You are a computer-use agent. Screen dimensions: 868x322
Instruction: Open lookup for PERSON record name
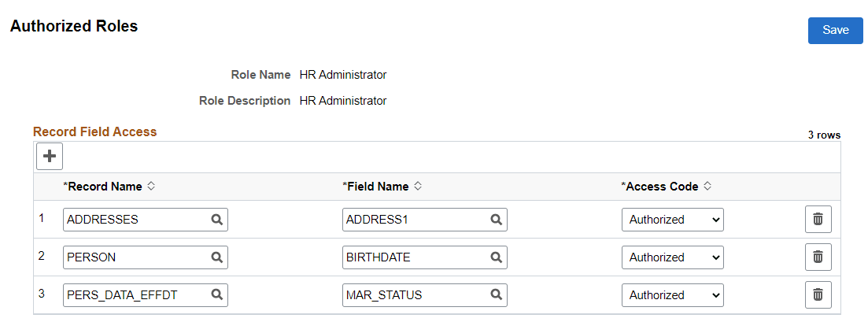click(x=216, y=257)
